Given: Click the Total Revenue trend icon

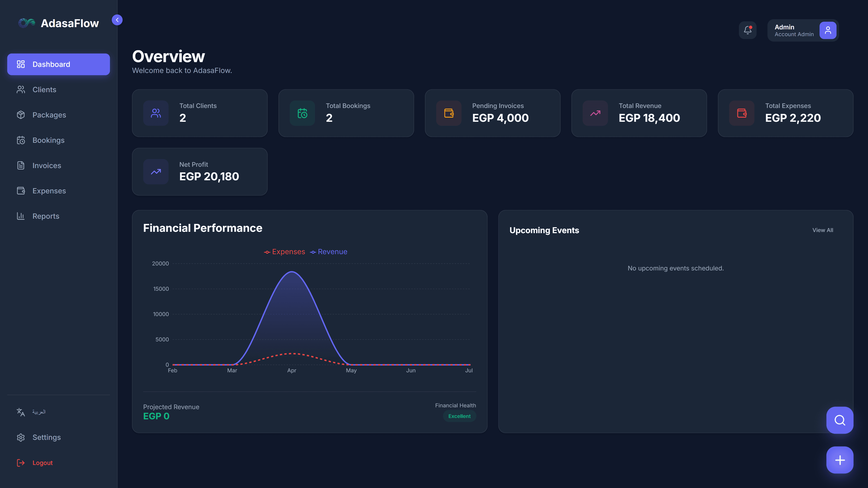Looking at the screenshot, I should [595, 113].
